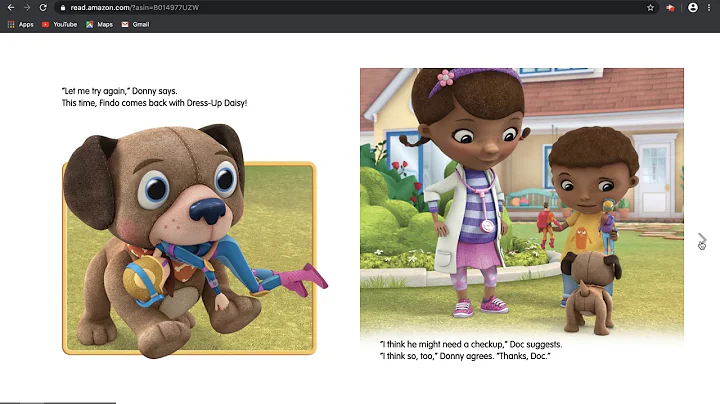This screenshot has width=720, height=404.
Task: Focus the address bar showing read.amazon.com
Action: tap(356, 8)
